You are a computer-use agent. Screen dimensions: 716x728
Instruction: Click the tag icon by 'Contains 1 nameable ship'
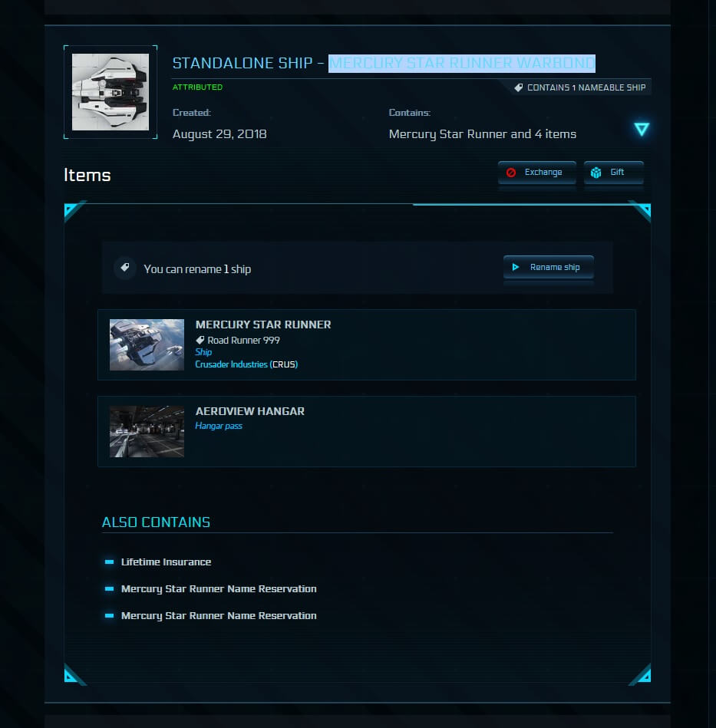click(x=519, y=87)
